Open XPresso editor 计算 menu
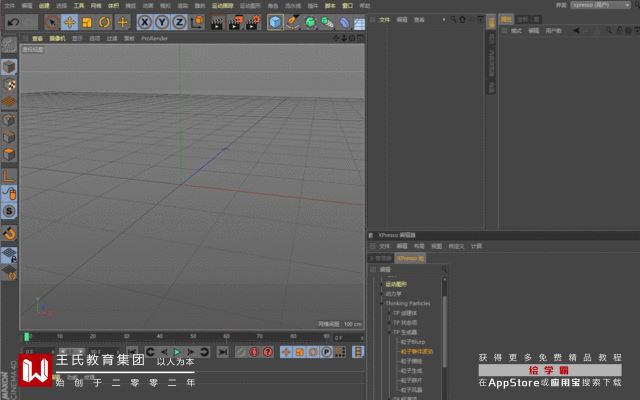 tap(476, 246)
